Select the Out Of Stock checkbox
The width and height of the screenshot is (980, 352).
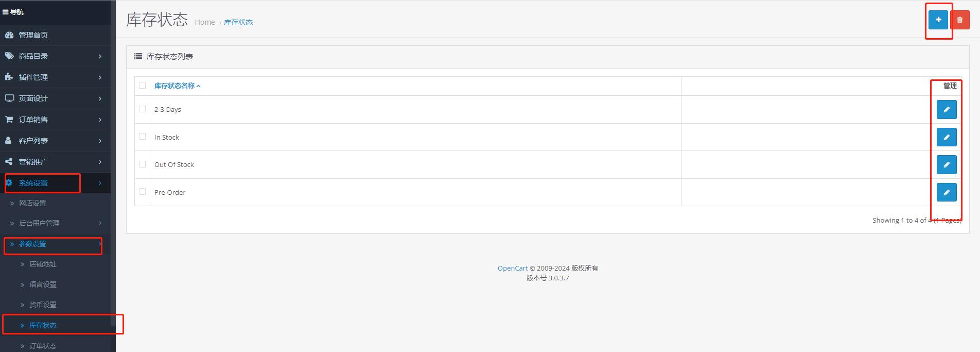click(x=143, y=164)
